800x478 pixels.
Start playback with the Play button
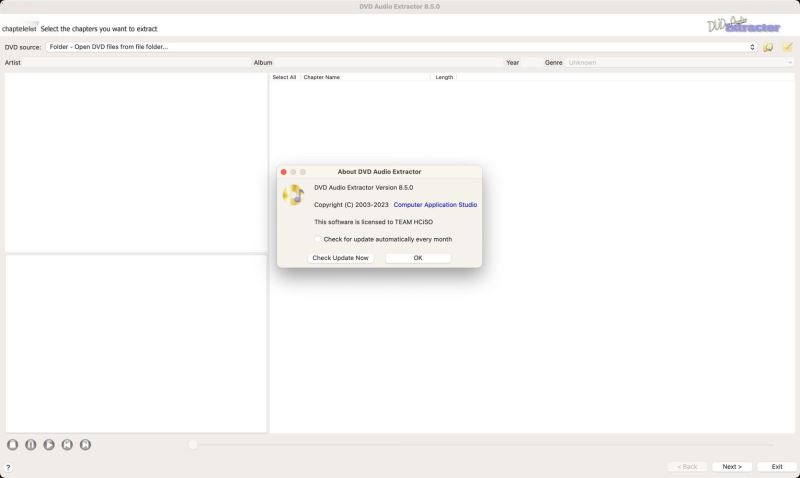point(49,444)
